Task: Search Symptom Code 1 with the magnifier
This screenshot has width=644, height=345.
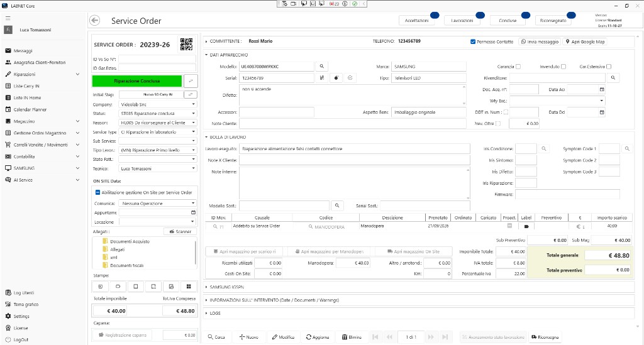Action: (627, 149)
